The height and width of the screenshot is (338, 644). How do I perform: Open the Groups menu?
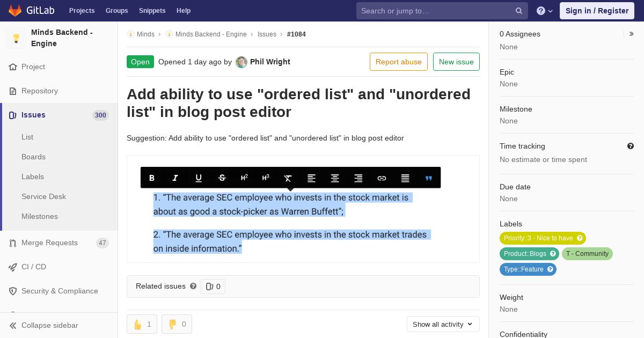[x=117, y=11]
